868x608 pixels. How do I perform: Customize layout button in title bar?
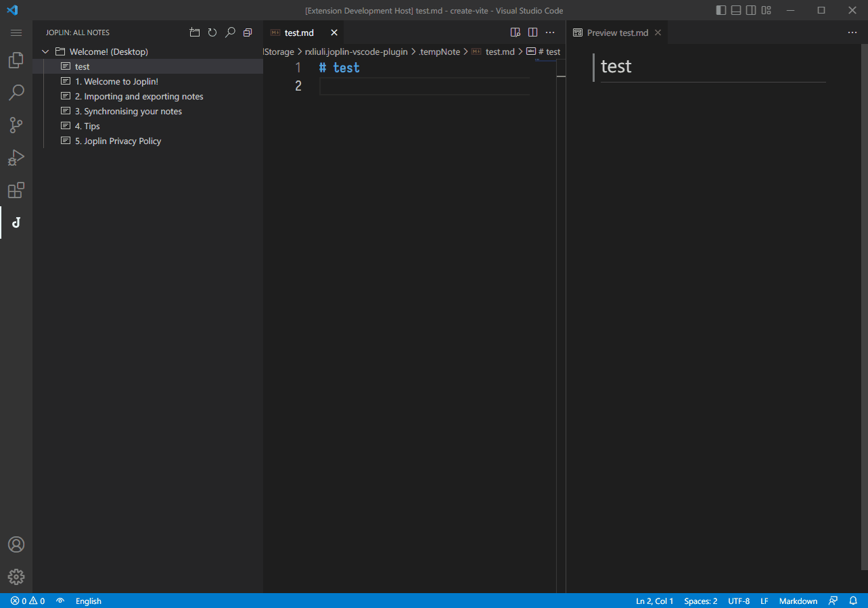tap(767, 10)
